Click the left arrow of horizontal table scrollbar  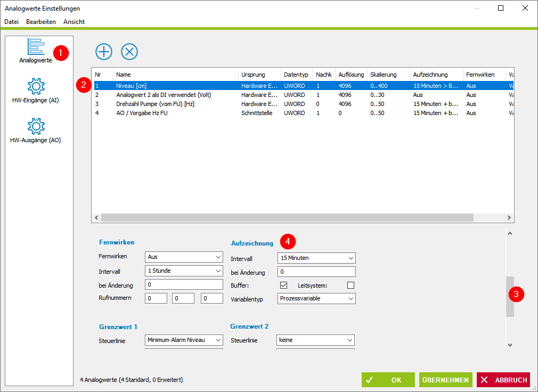[96, 217]
